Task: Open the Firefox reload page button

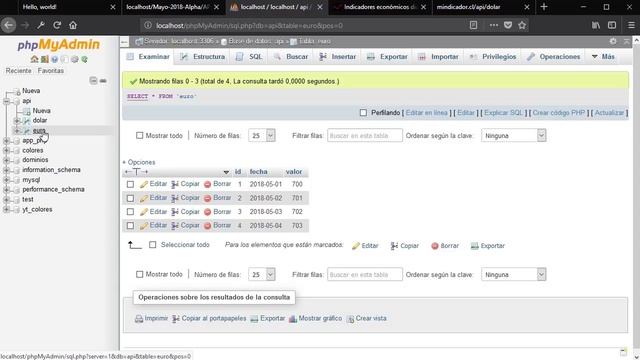Action: pyautogui.click(x=57, y=25)
